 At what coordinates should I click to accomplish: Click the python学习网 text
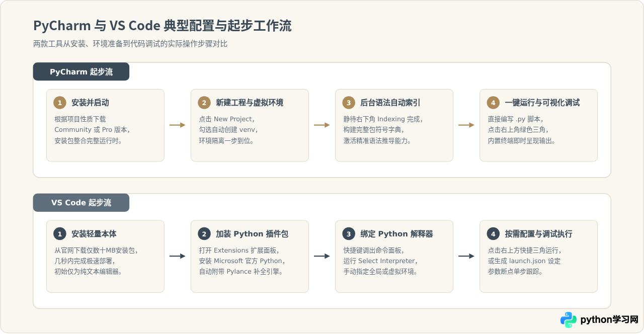[609, 320]
